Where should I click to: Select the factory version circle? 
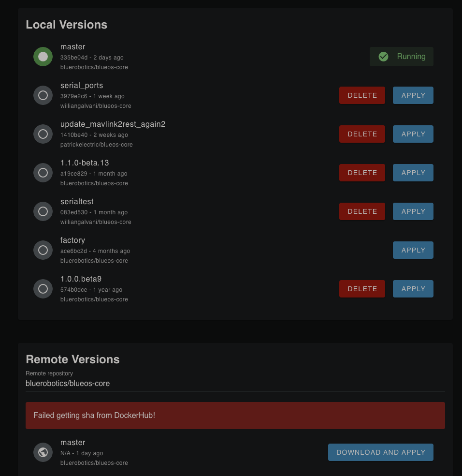[x=43, y=250]
